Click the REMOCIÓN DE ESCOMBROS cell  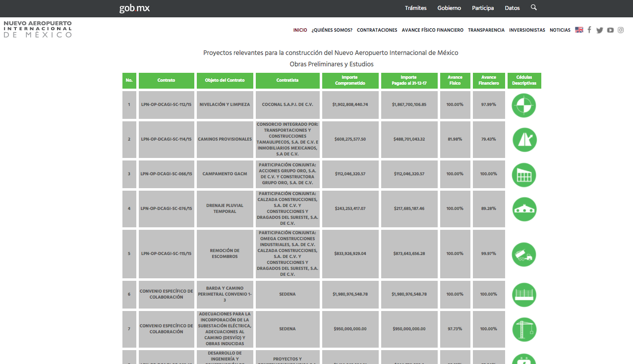point(225,254)
